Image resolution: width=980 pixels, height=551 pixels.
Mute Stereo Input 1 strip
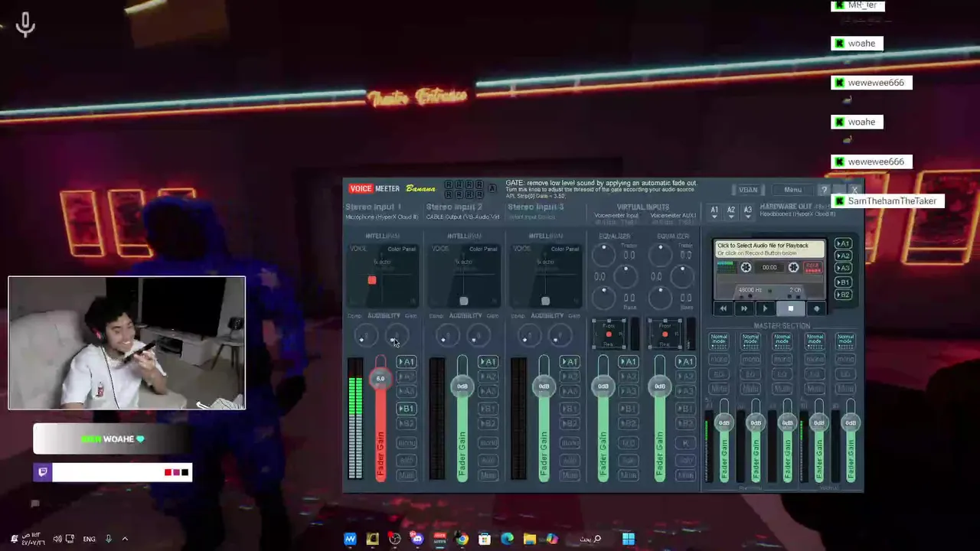pos(407,475)
